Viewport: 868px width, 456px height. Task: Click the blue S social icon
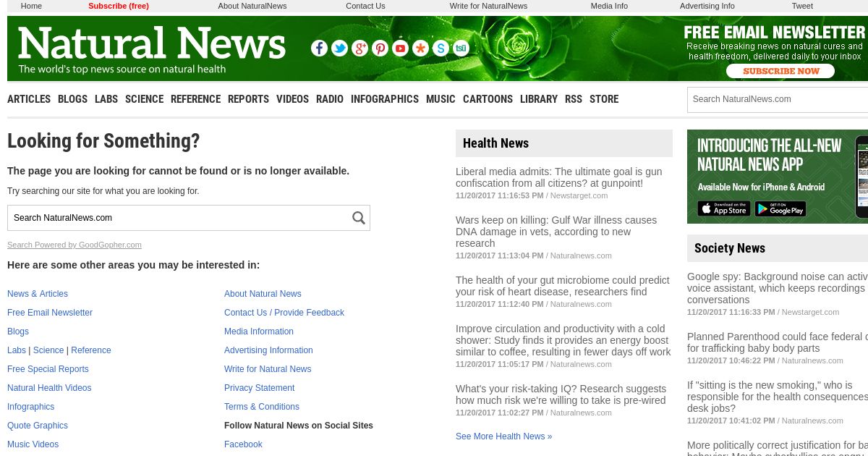point(441,48)
